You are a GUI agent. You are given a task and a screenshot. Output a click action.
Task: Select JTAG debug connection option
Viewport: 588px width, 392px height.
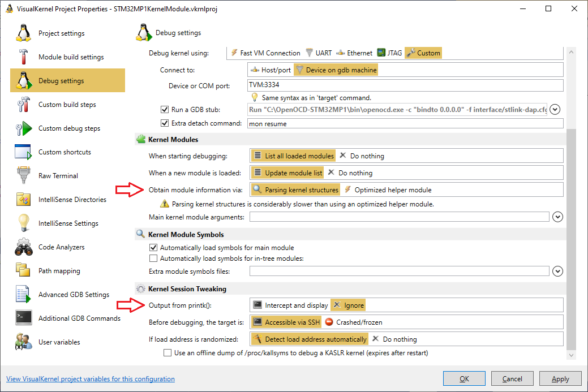(389, 53)
